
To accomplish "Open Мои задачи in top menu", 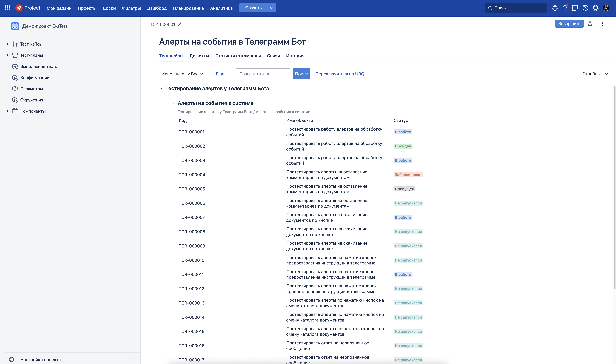I will pos(59,8).
